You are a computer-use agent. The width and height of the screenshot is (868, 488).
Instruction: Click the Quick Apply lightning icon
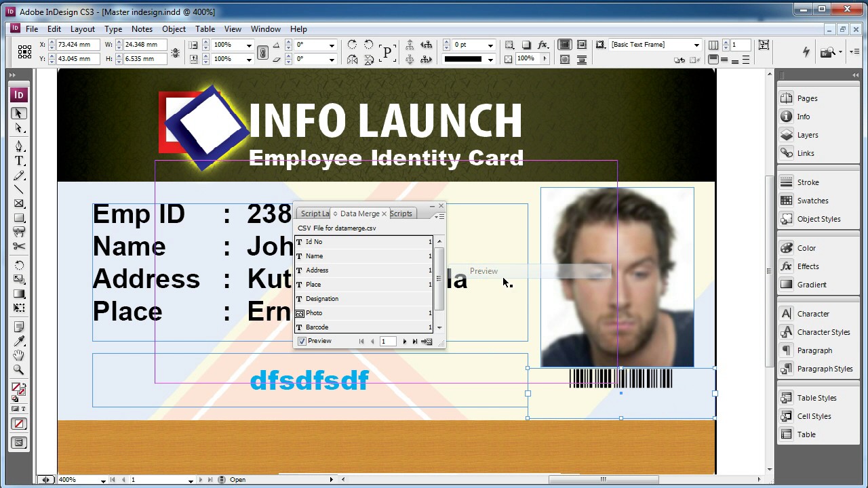point(806,52)
